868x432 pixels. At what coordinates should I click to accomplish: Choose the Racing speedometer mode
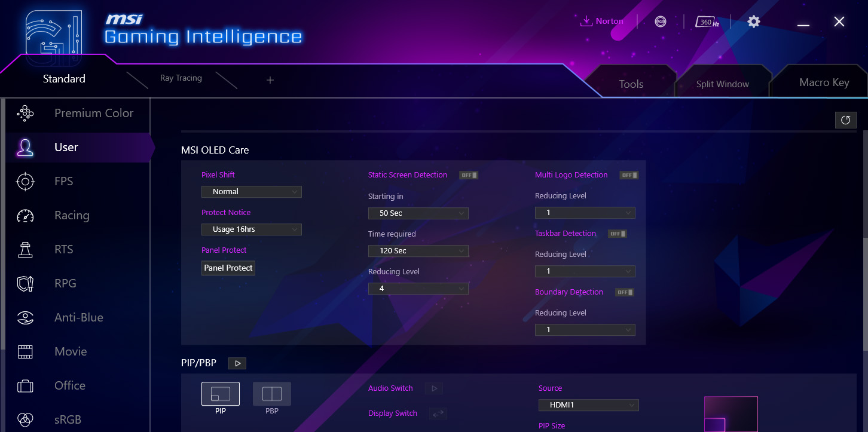point(78,215)
